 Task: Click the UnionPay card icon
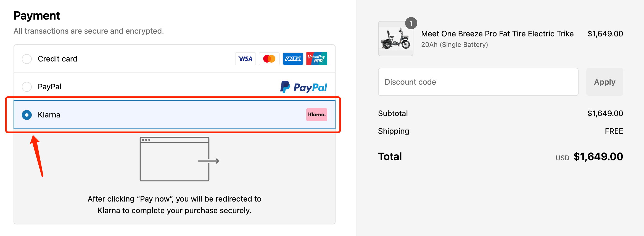click(x=316, y=59)
